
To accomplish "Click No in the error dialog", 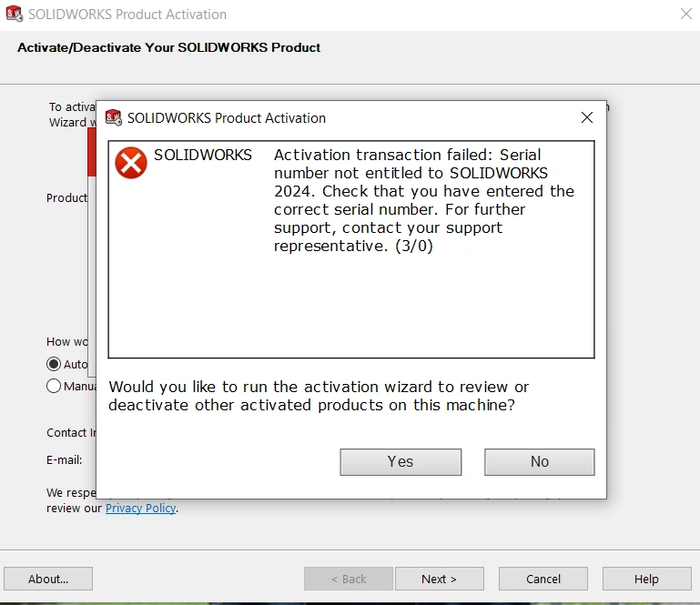I will coord(539,462).
